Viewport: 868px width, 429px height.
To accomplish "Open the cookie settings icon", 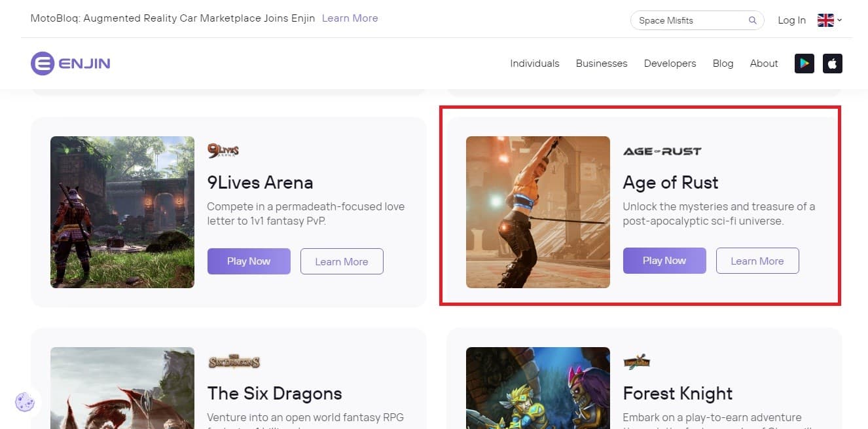I will pyautogui.click(x=25, y=401).
